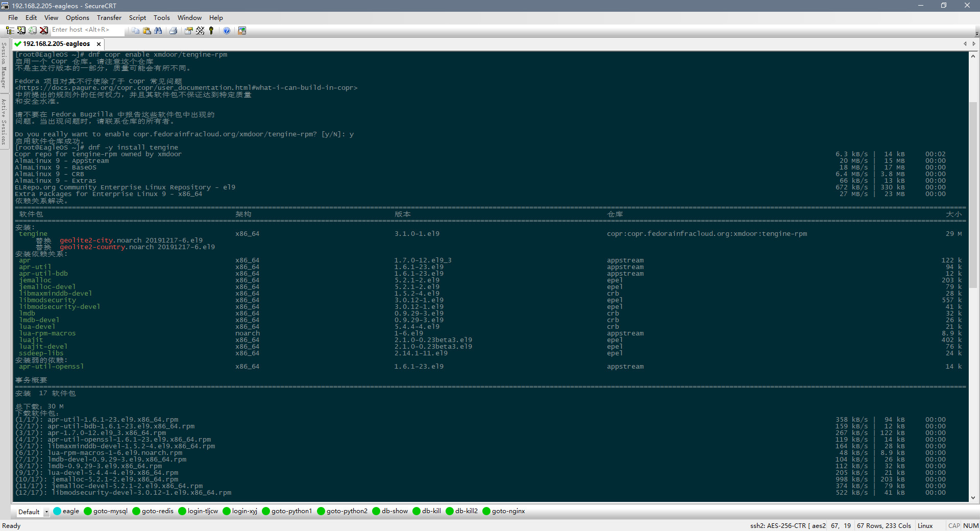Viewport: 980px width, 531px height.
Task: Copy selected text using the Copy icon
Action: pyautogui.click(x=135, y=30)
